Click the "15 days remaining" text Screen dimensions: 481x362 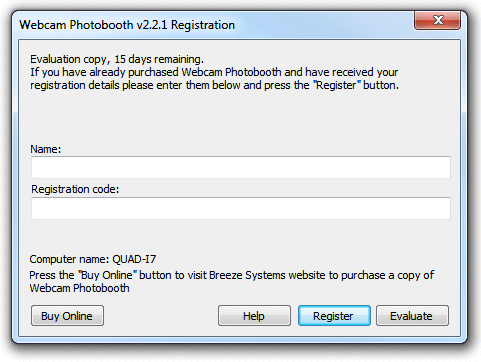pos(159,59)
